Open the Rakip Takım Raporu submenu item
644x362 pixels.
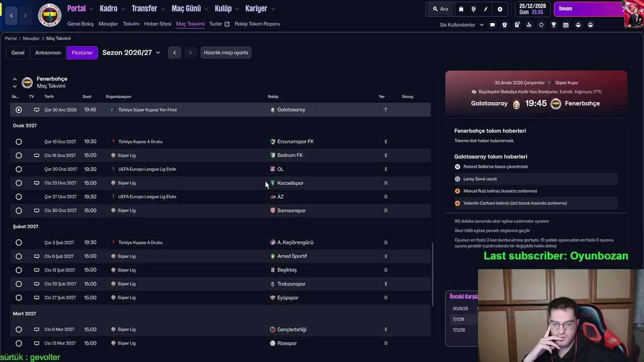(257, 24)
